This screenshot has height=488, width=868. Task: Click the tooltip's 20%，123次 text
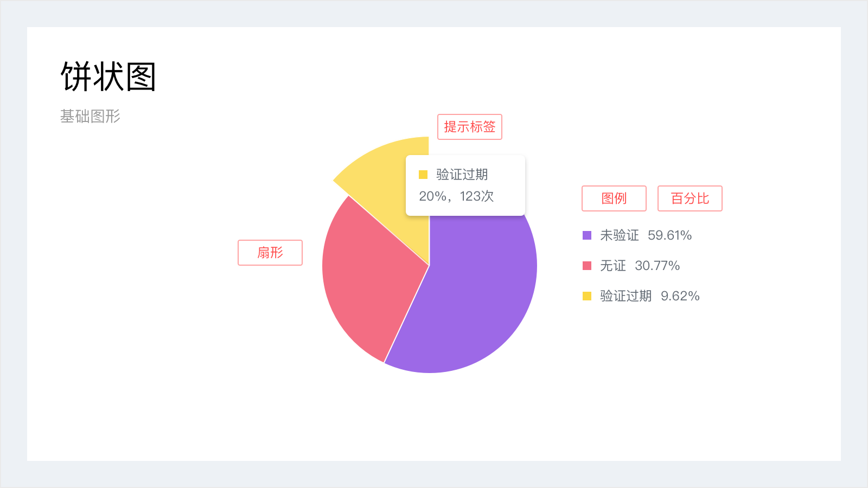click(x=456, y=196)
